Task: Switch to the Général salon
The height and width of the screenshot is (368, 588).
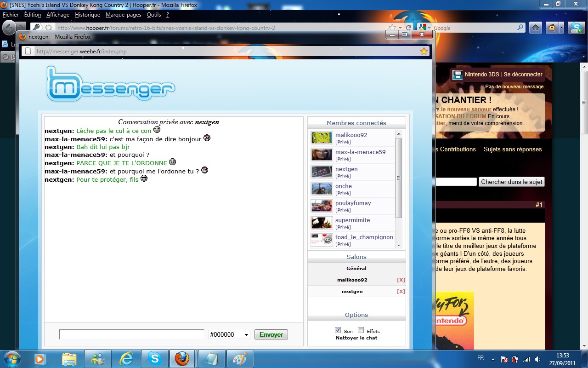Action: [356, 268]
